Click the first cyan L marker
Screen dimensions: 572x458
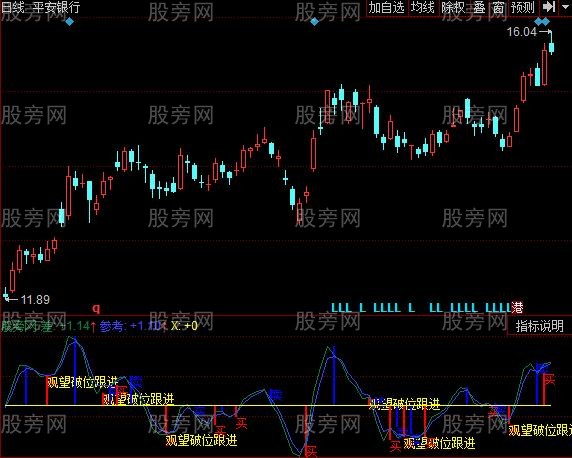[334, 308]
